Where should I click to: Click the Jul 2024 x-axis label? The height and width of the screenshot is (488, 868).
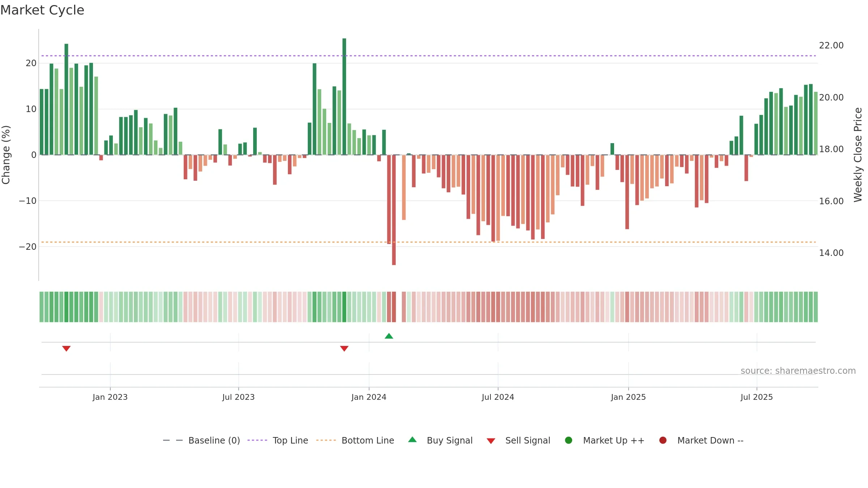(x=498, y=397)
